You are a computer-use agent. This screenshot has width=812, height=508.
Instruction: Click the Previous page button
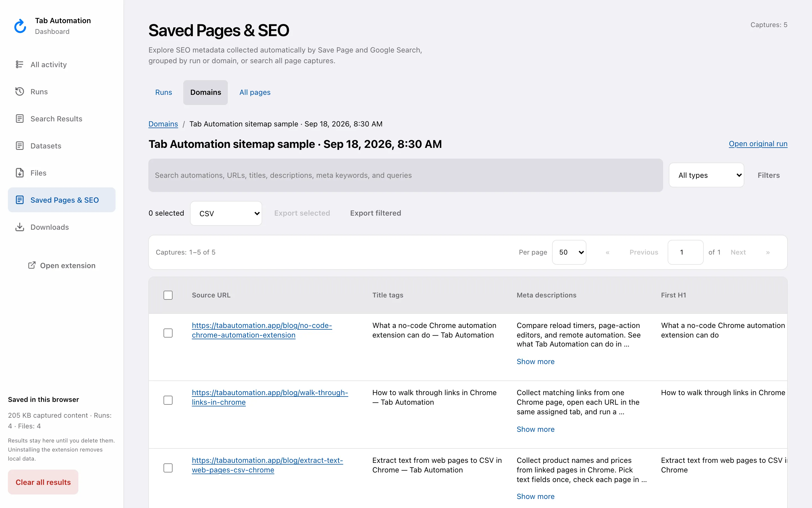click(644, 252)
